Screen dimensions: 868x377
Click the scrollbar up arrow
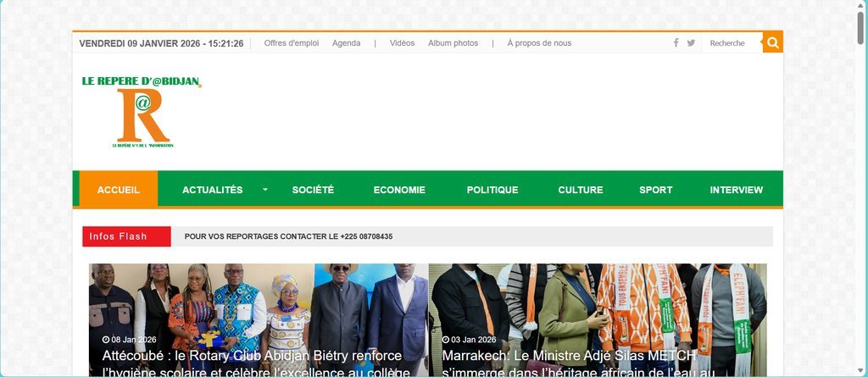point(860,4)
